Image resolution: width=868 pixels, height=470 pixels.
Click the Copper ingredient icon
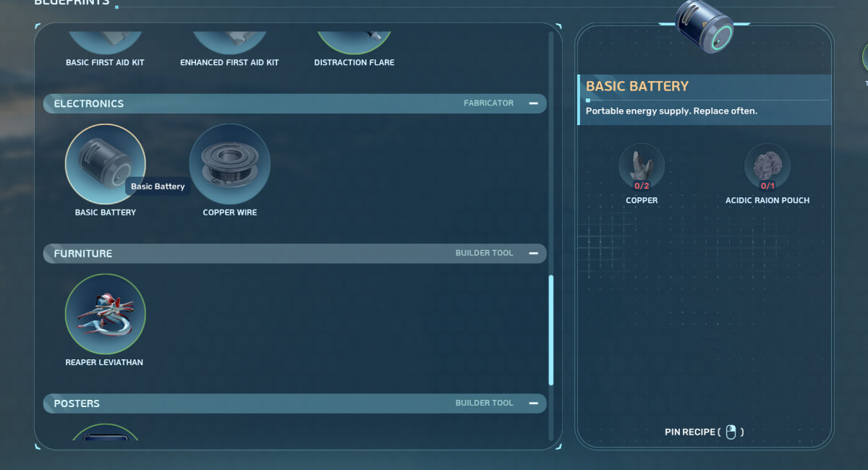(x=642, y=166)
